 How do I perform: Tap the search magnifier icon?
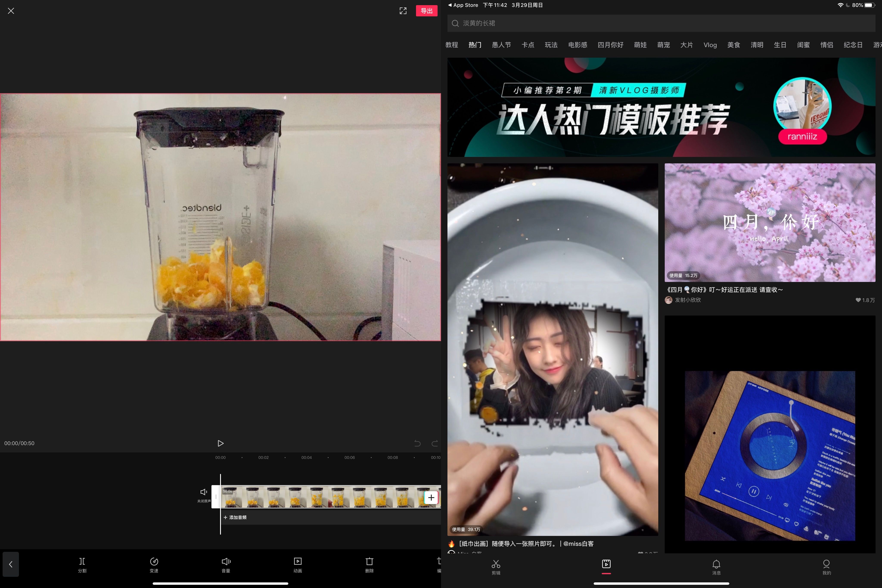click(455, 23)
